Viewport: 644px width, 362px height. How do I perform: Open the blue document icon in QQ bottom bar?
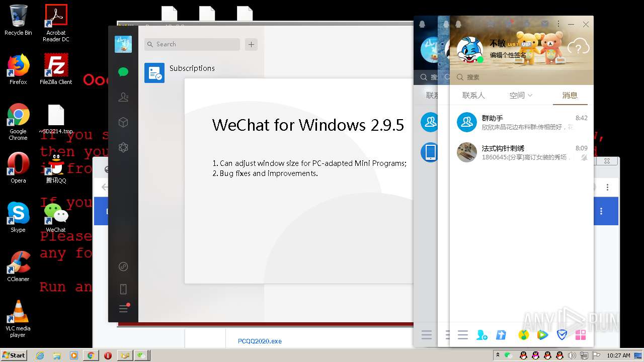pos(501,335)
